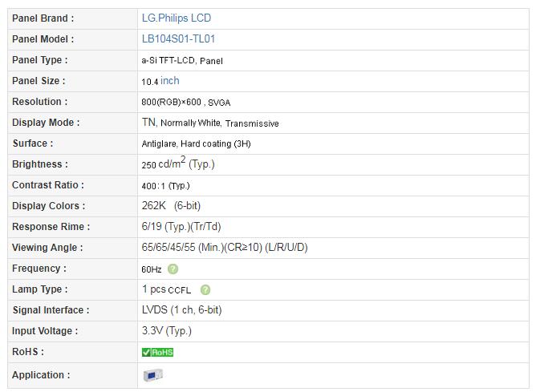Click the Antiglare, Hard coating surface value
The width and height of the screenshot is (536, 392).
[x=196, y=143]
